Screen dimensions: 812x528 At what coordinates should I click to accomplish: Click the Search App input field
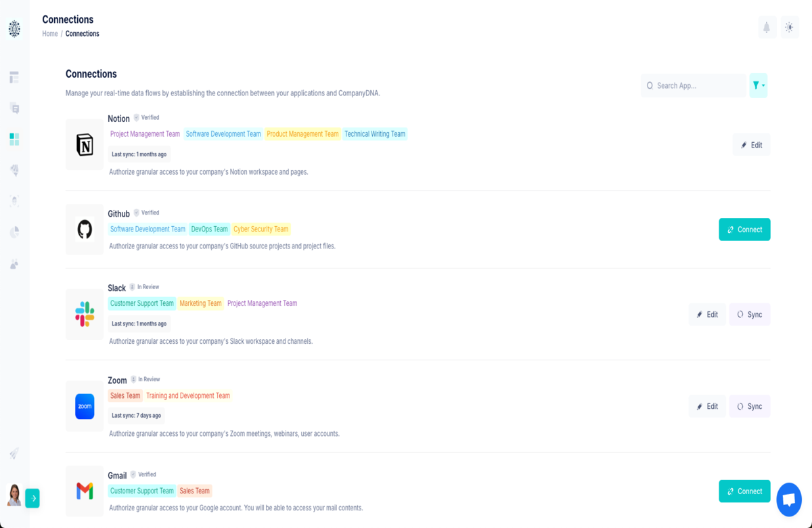tap(697, 86)
